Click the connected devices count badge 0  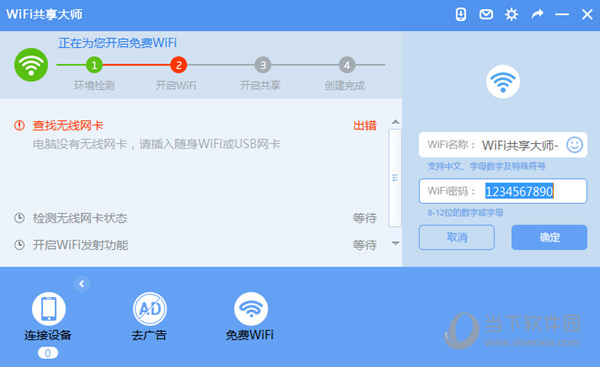point(48,353)
